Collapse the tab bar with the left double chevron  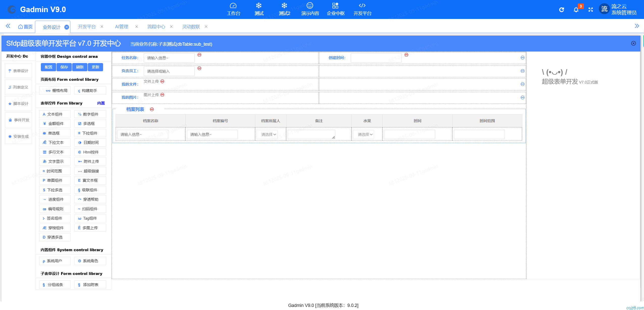(8, 26)
